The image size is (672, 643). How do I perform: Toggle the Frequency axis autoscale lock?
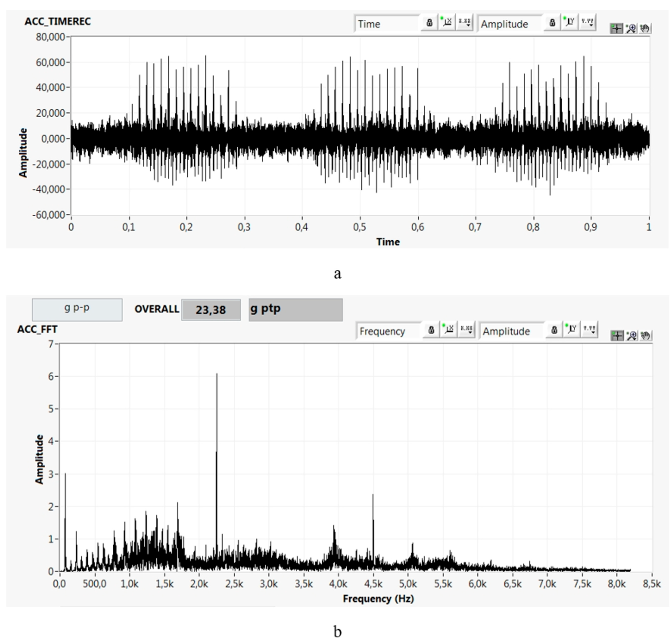431,330
